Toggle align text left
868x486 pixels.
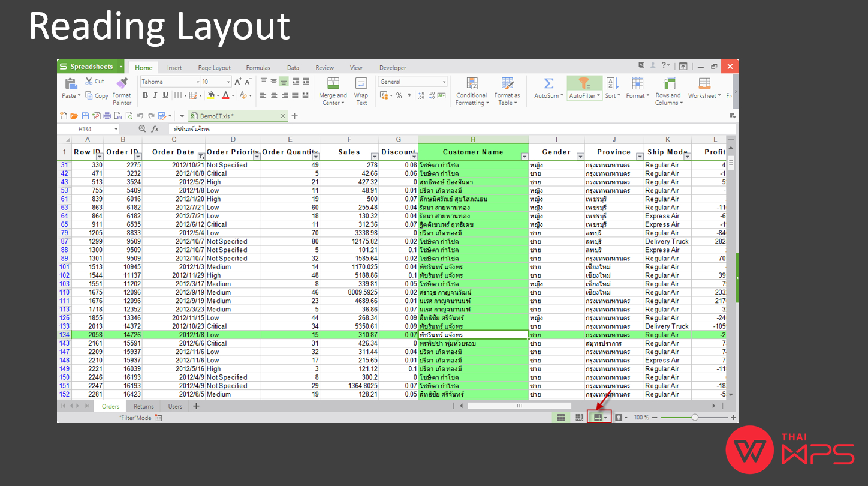pyautogui.click(x=263, y=95)
